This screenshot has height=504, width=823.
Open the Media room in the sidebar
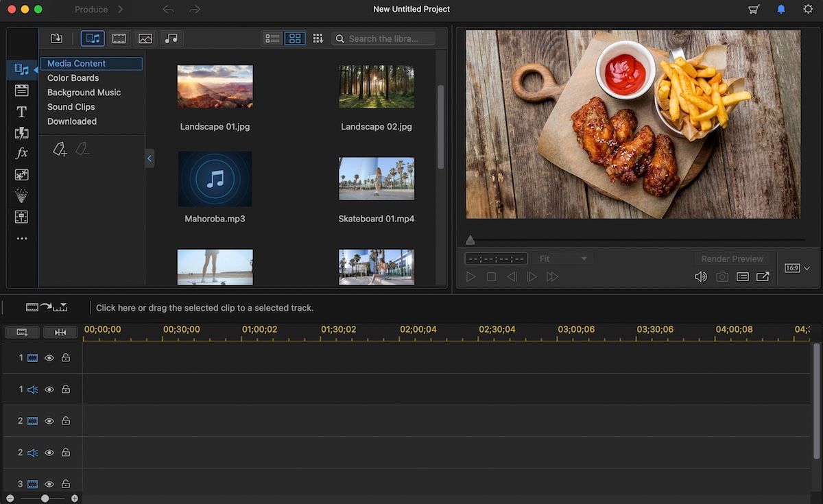point(21,69)
